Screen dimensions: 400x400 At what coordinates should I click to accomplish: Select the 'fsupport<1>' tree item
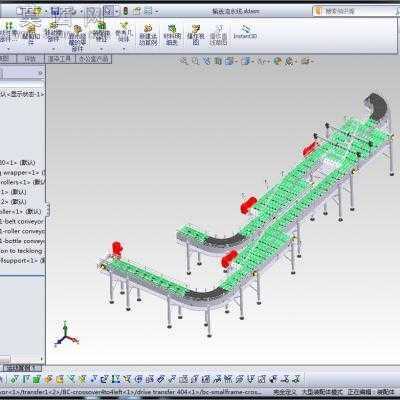click(x=22, y=261)
